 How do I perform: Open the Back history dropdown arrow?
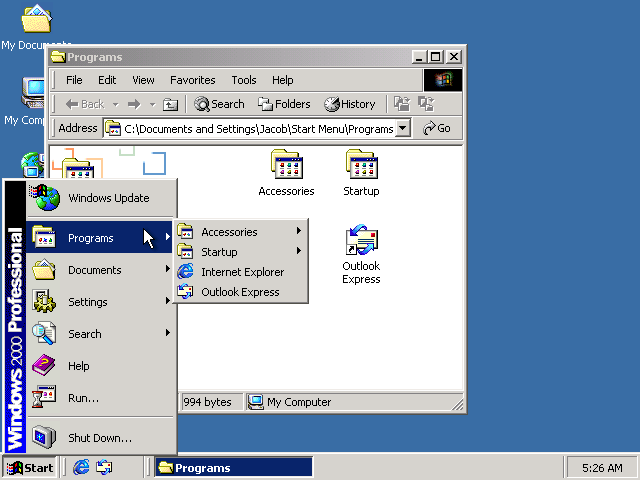coord(116,104)
